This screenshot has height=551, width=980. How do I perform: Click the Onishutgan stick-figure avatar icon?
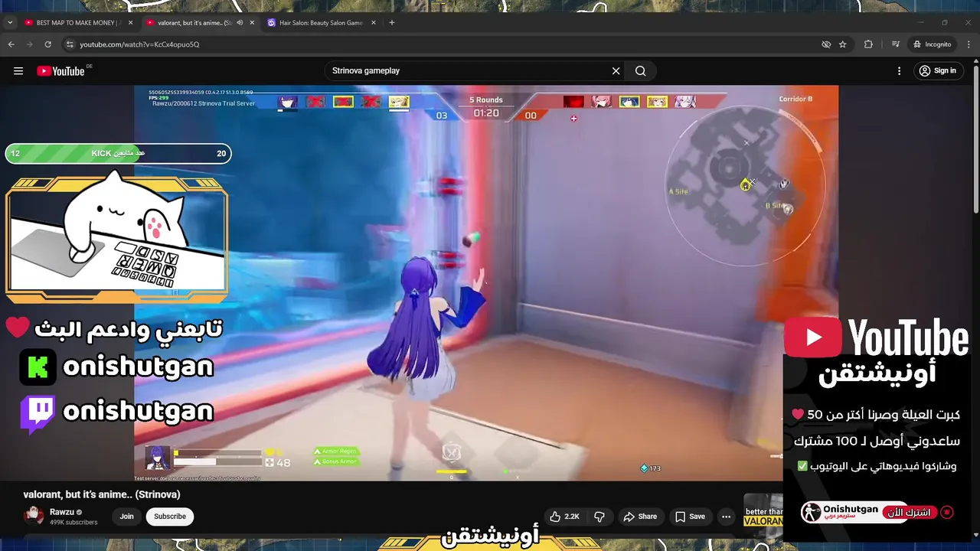tap(811, 512)
